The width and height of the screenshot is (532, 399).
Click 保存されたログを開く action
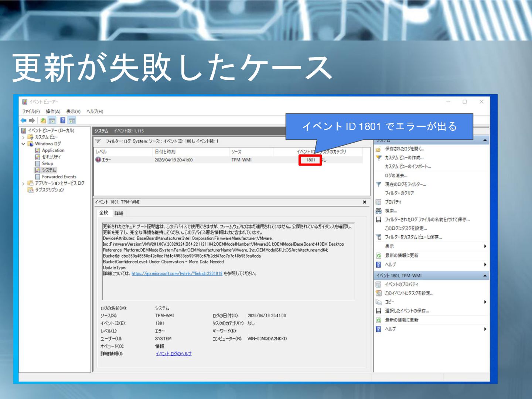click(405, 149)
